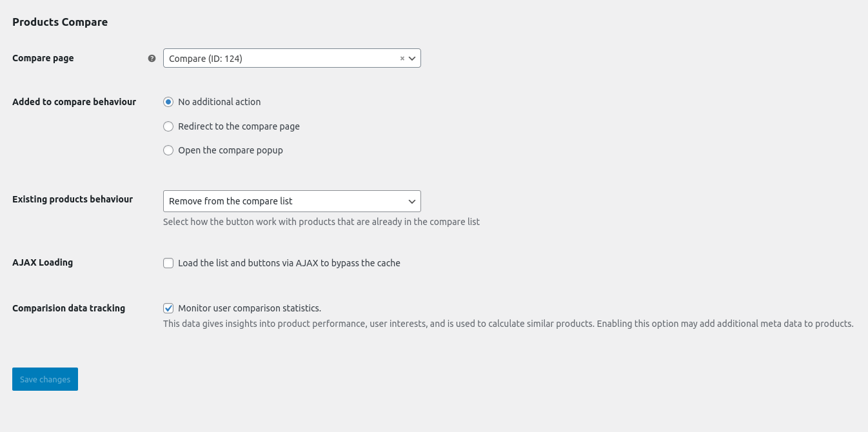Click the 'Select how the button work' description text
The height and width of the screenshot is (432, 868).
(321, 222)
